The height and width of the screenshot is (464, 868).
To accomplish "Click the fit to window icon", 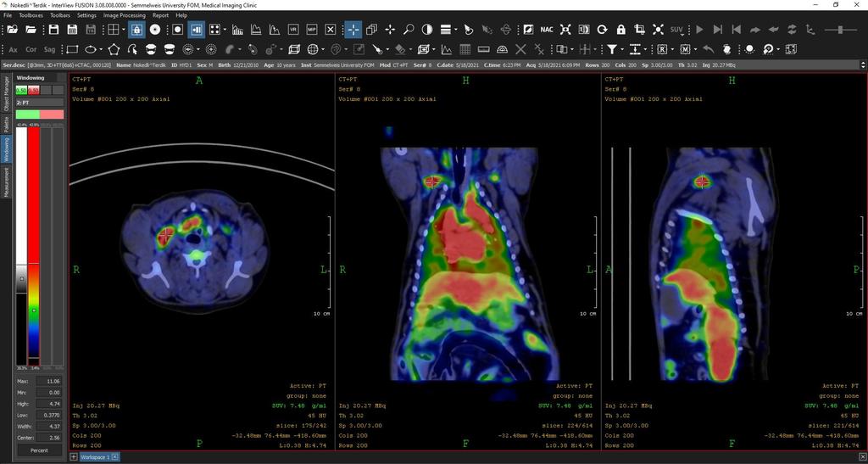I will click(565, 30).
